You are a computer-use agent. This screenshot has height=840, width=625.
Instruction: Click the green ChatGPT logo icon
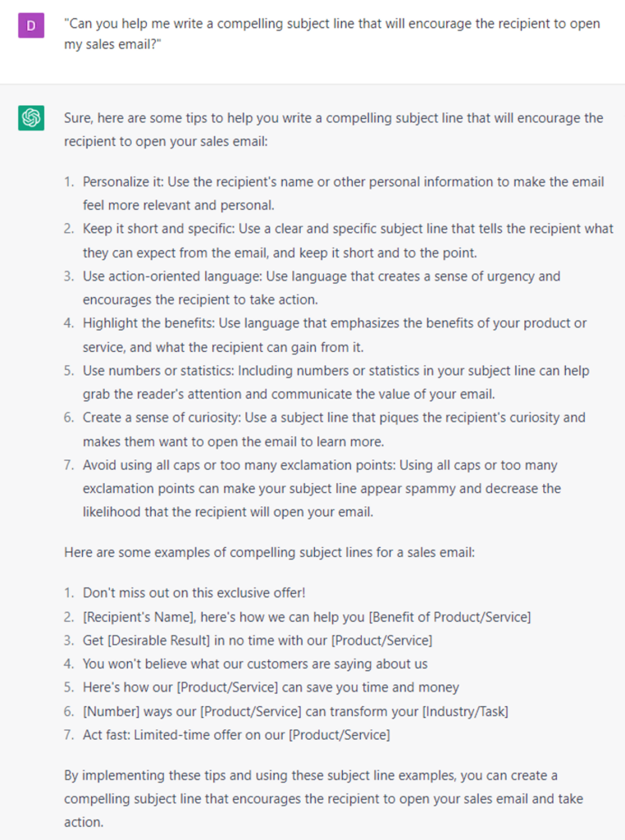31,119
